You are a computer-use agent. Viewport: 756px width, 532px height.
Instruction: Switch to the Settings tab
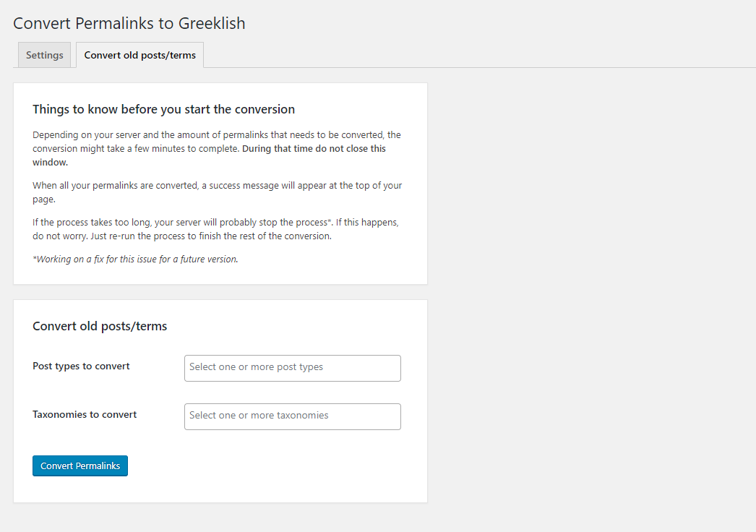(x=44, y=55)
